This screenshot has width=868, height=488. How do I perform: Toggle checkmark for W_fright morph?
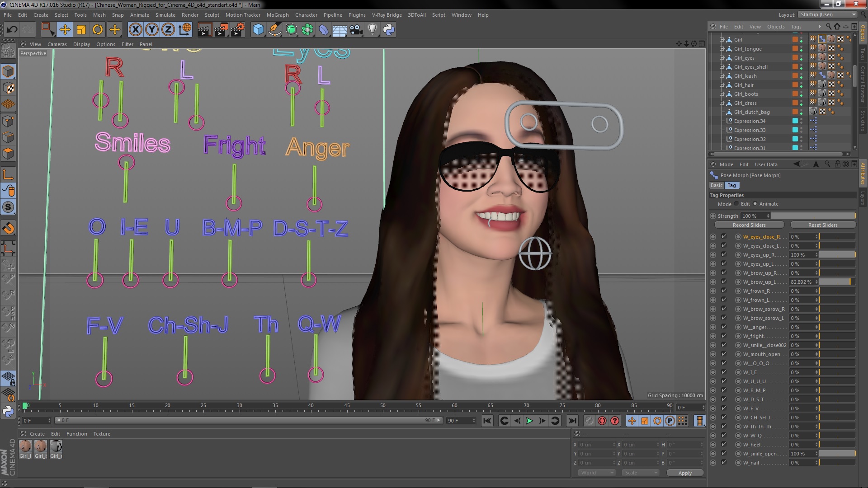724,336
